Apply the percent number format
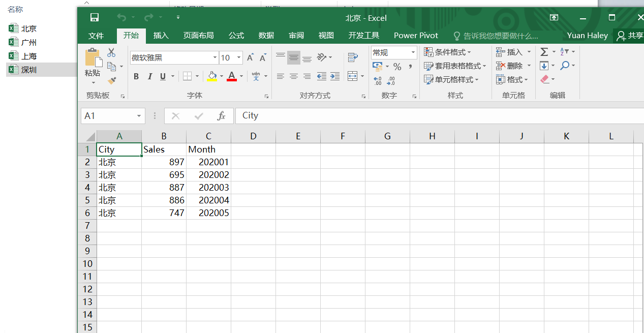 (397, 66)
